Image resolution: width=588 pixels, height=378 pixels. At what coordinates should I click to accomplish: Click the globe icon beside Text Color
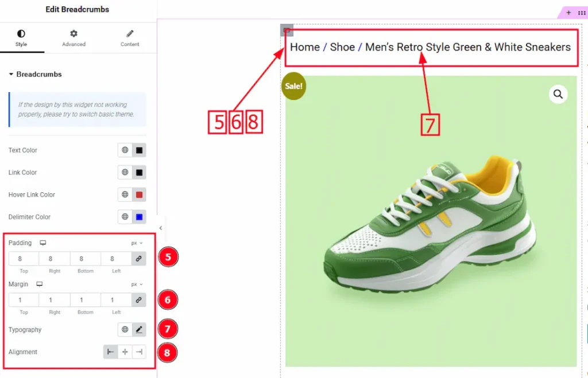pos(125,150)
